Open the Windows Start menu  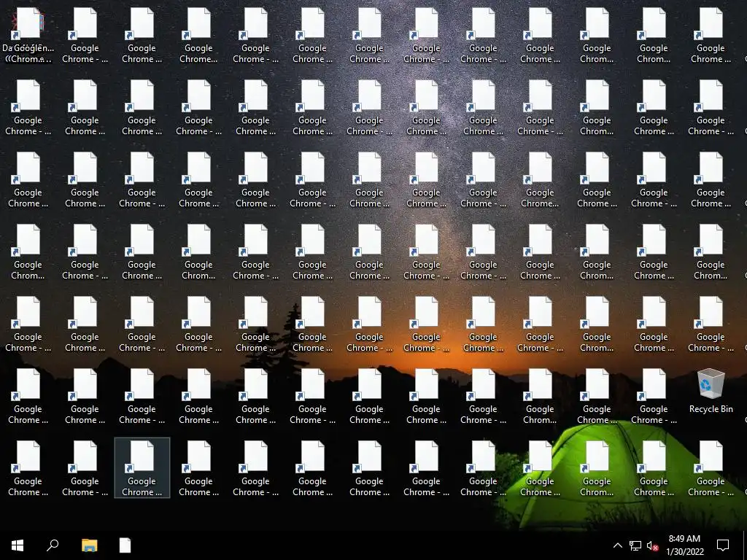coord(18,545)
